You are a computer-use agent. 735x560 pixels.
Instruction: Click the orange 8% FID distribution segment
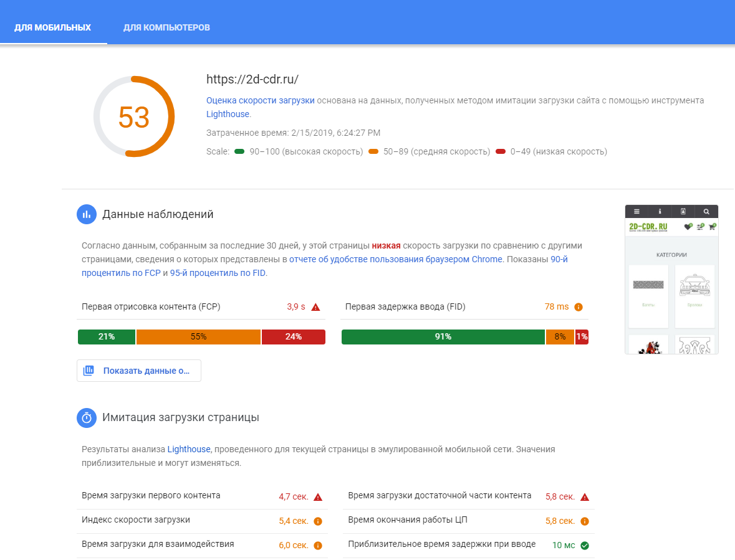tap(560, 336)
